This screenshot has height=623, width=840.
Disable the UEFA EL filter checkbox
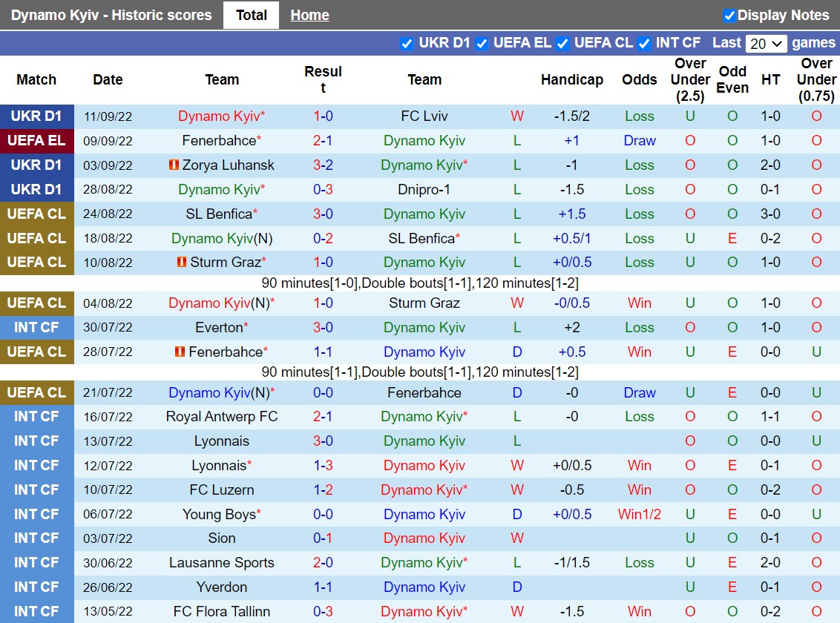(482, 43)
